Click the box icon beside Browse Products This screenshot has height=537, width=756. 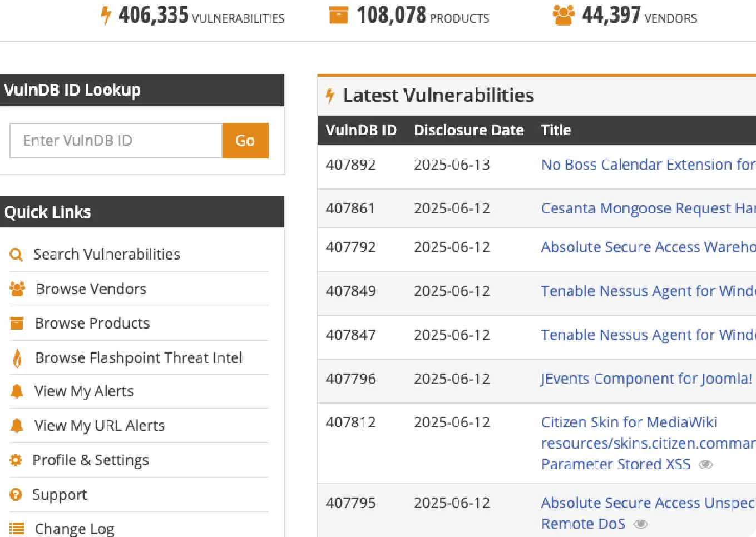[x=17, y=324]
